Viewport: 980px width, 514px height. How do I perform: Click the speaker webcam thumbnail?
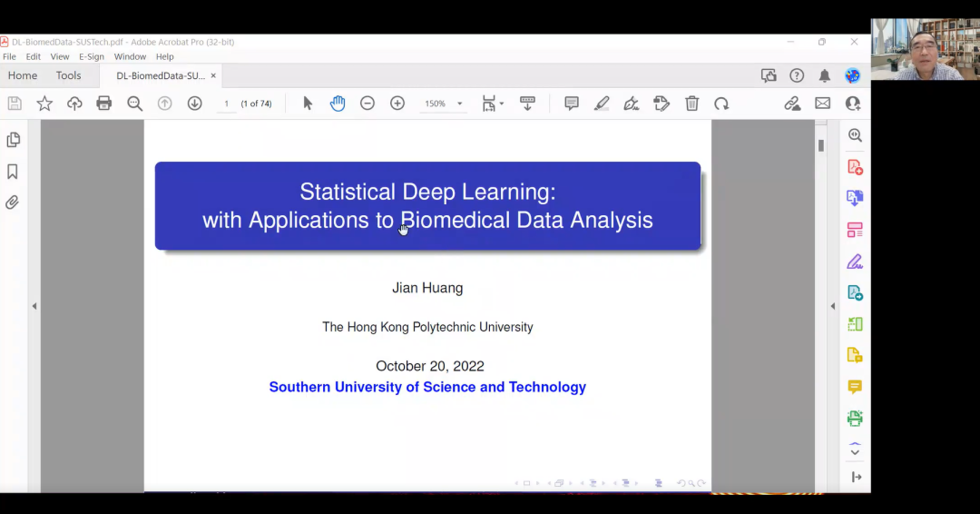pyautogui.click(x=925, y=49)
